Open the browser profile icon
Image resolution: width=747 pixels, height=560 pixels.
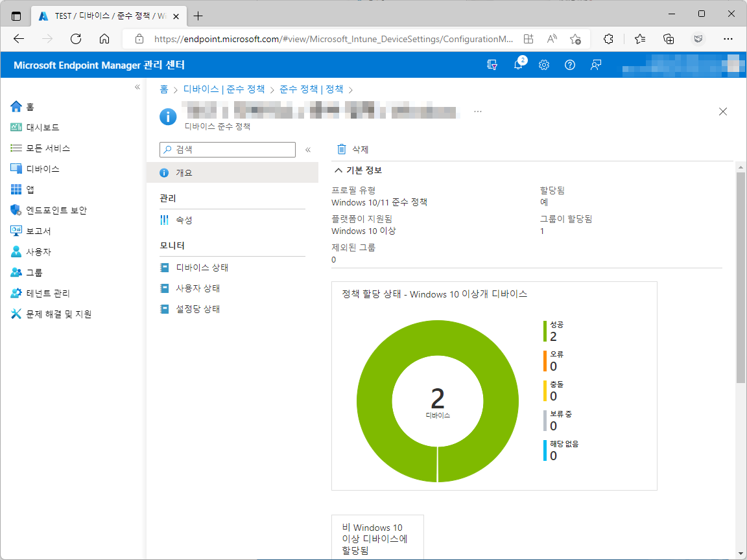[x=698, y=39]
